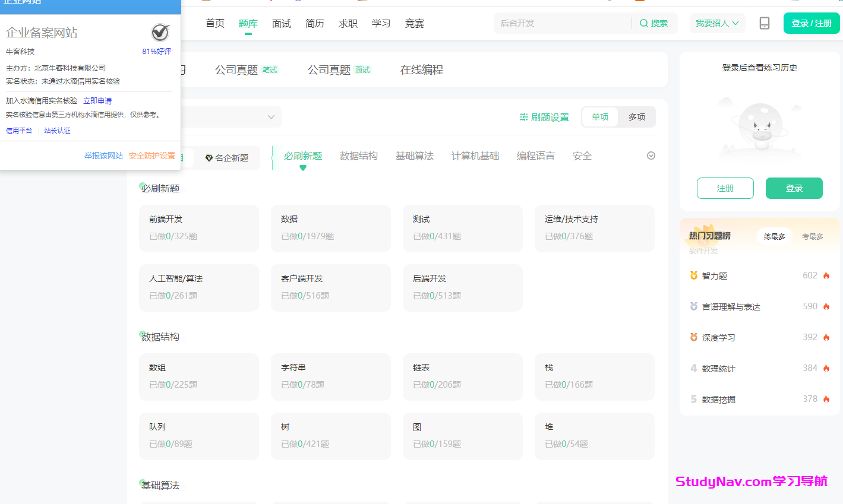This screenshot has height=504, width=843.
Task: Open the 立即申请 link in the site popup
Action: tap(97, 100)
